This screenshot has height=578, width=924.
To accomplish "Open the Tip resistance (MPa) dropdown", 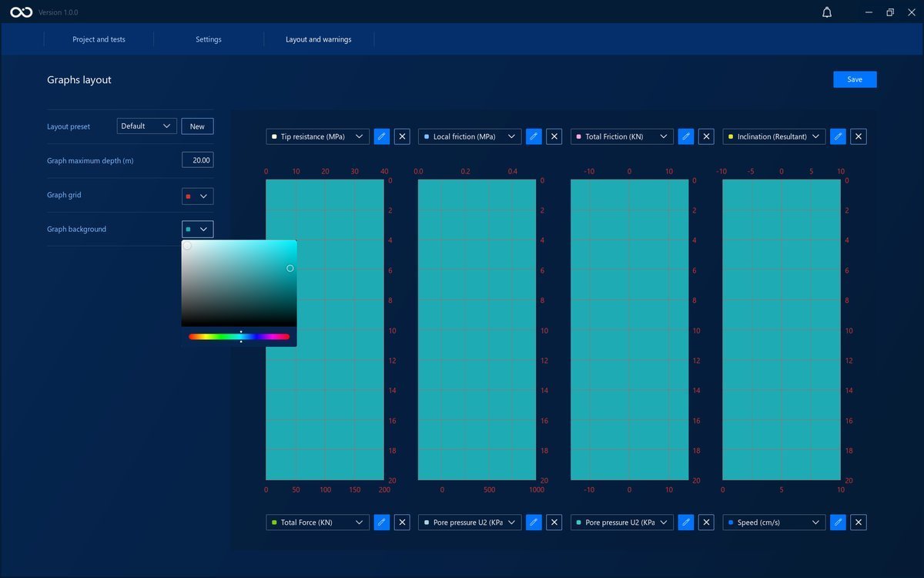I will tap(317, 136).
